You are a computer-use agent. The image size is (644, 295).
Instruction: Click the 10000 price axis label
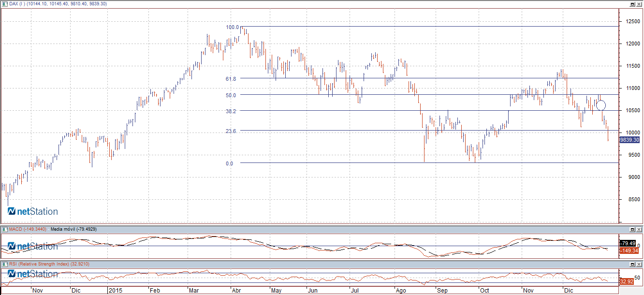(x=632, y=133)
